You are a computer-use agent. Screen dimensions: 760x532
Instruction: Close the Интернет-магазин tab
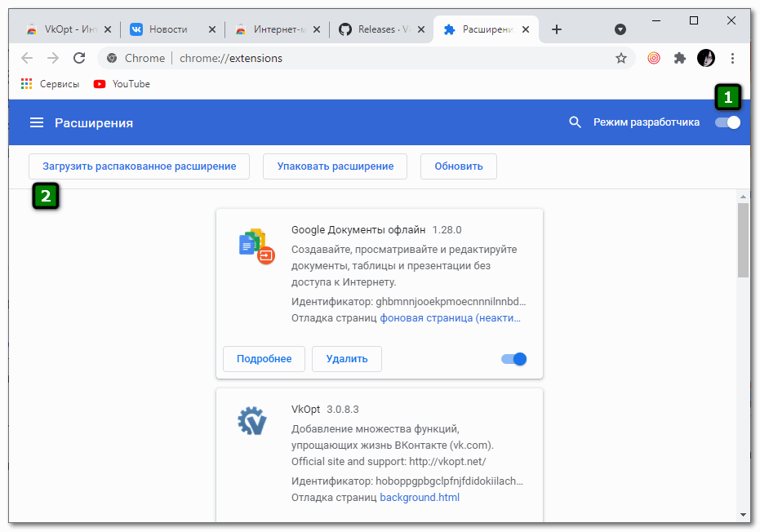point(317,29)
